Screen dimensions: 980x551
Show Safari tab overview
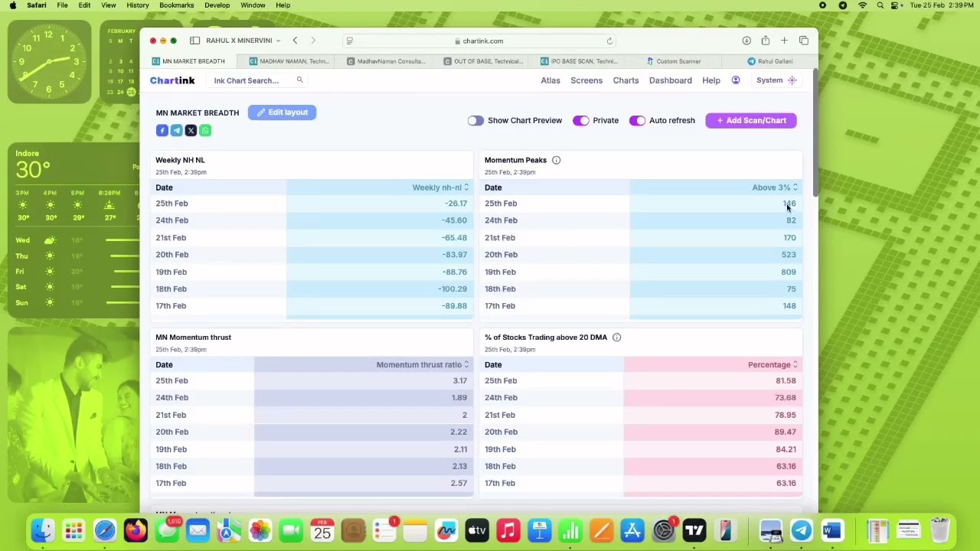804,41
